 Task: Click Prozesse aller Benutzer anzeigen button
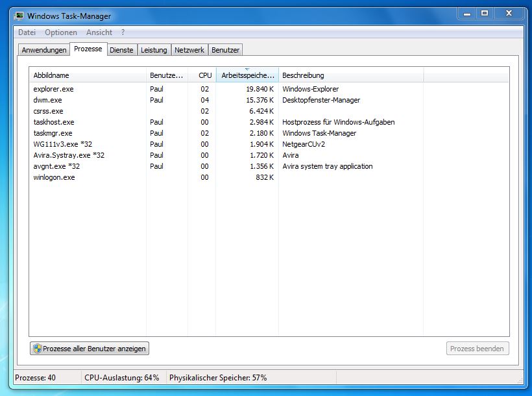(90, 349)
